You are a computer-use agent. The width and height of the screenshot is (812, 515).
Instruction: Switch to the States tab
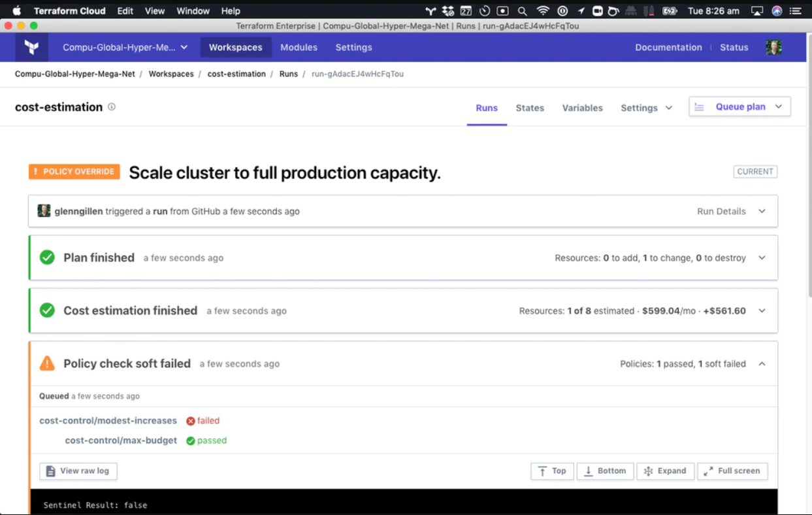[530, 108]
